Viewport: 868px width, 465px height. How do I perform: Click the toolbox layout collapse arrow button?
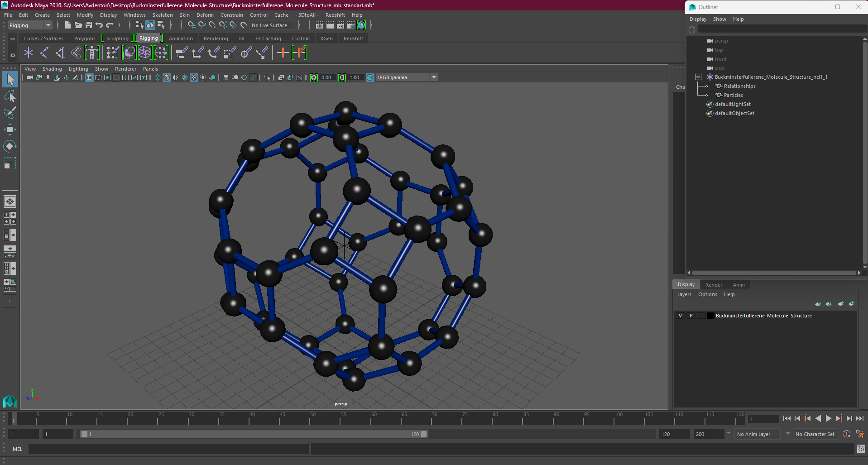[x=10, y=301]
